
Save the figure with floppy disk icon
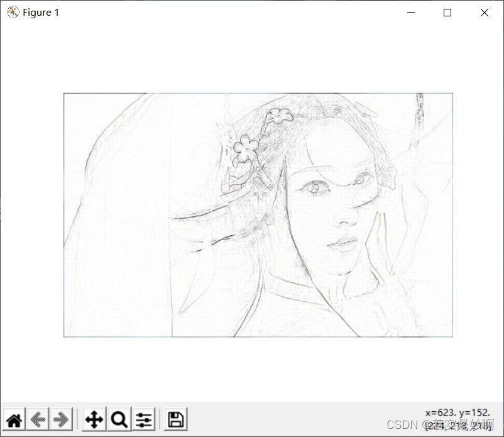click(176, 419)
